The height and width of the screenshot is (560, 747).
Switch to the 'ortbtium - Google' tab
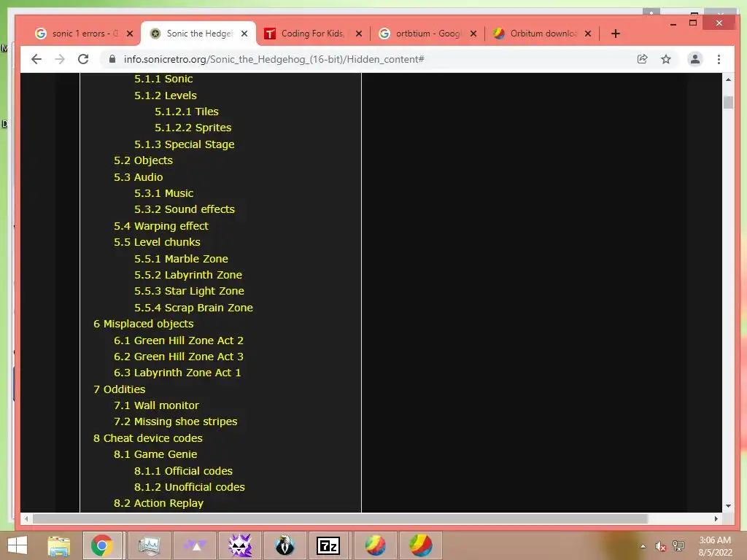[426, 34]
